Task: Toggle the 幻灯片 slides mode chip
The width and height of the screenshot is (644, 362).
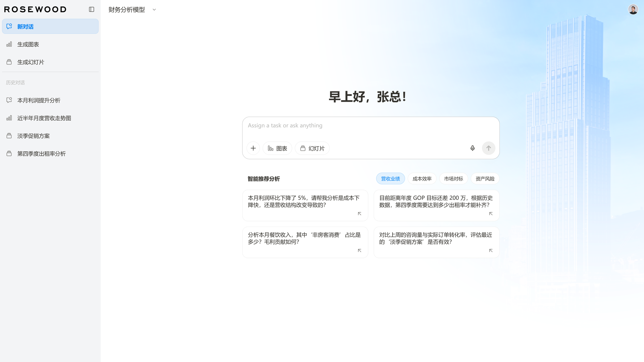Action: click(x=312, y=148)
